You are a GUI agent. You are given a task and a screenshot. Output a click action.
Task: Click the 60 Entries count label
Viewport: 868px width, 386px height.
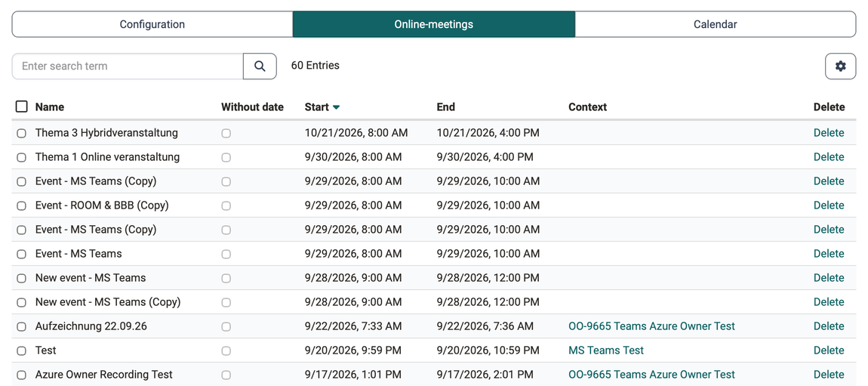click(x=315, y=66)
